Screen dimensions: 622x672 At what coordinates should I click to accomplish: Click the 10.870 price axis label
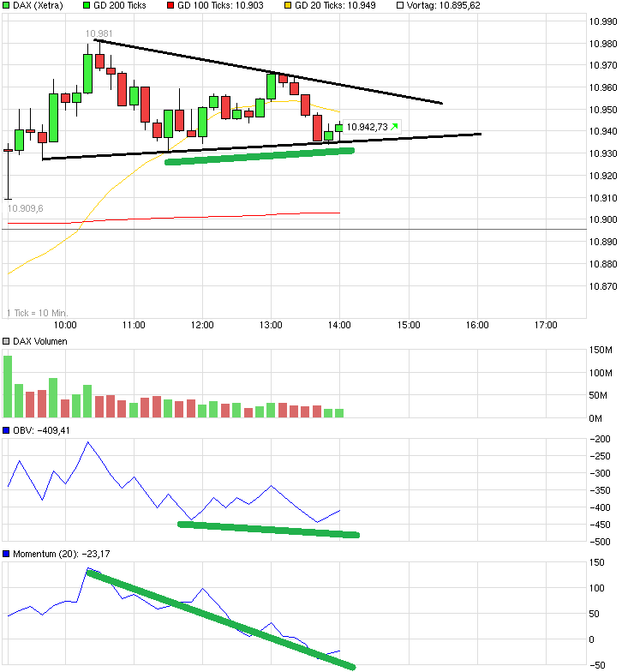(603, 286)
